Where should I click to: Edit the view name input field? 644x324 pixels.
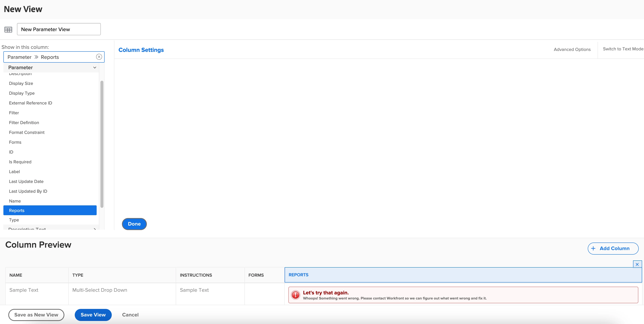pyautogui.click(x=59, y=29)
